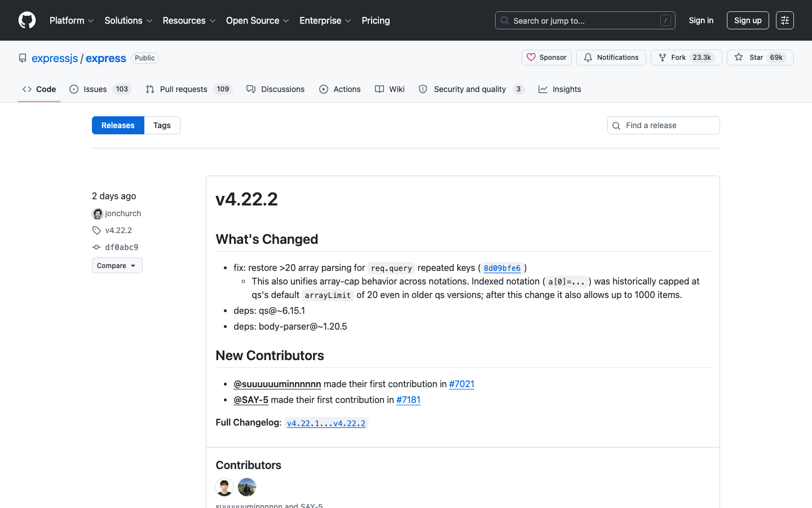Click the v4.22.2 release title
Screen dimensions: 812x508
(246, 199)
